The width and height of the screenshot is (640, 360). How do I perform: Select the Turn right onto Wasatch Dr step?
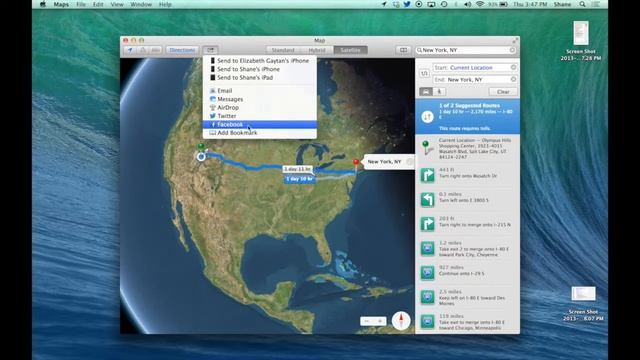click(467, 175)
